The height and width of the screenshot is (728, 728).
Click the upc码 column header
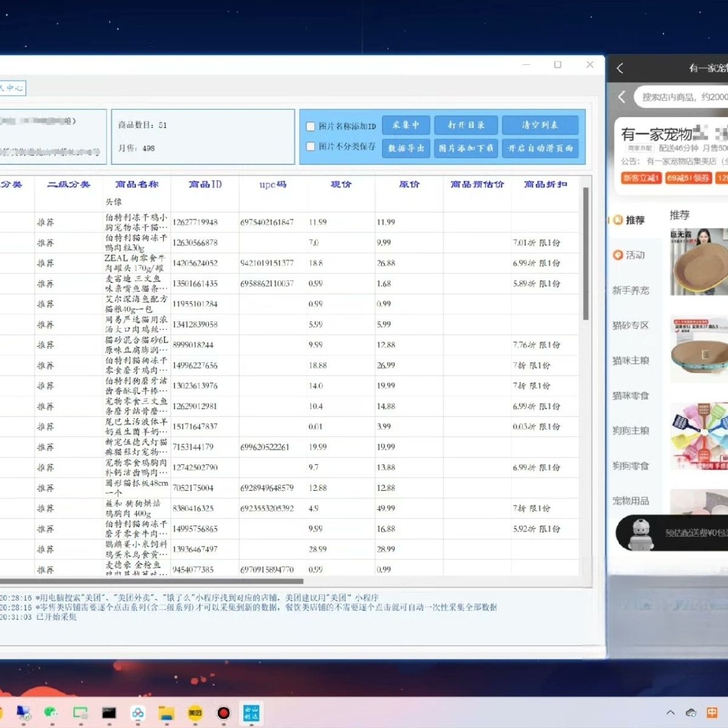coord(273,184)
